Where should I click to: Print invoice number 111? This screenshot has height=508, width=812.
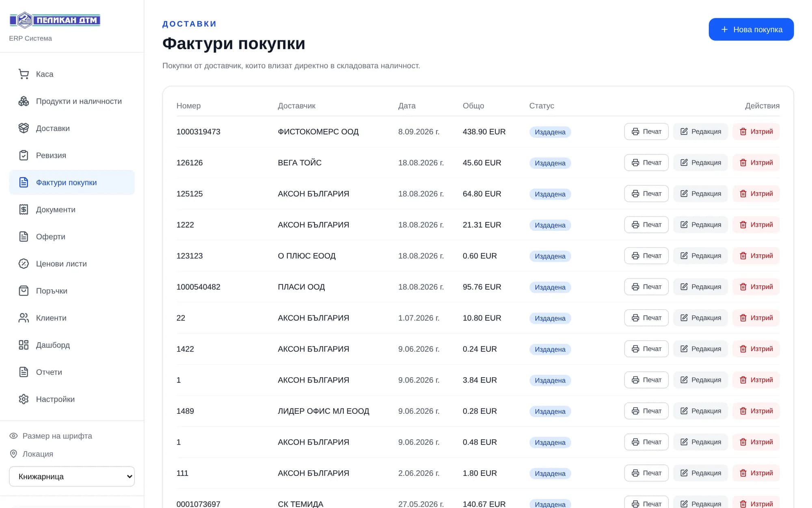pyautogui.click(x=646, y=473)
